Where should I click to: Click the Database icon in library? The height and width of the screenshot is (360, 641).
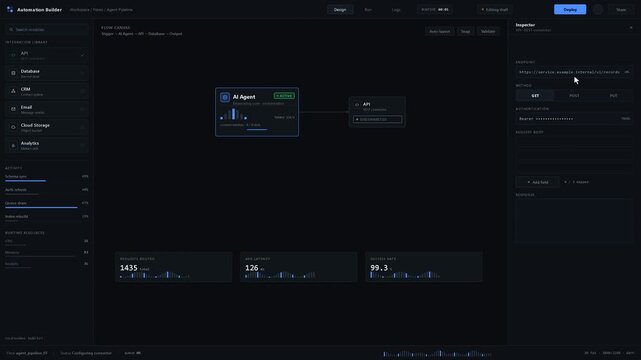[x=13, y=73]
